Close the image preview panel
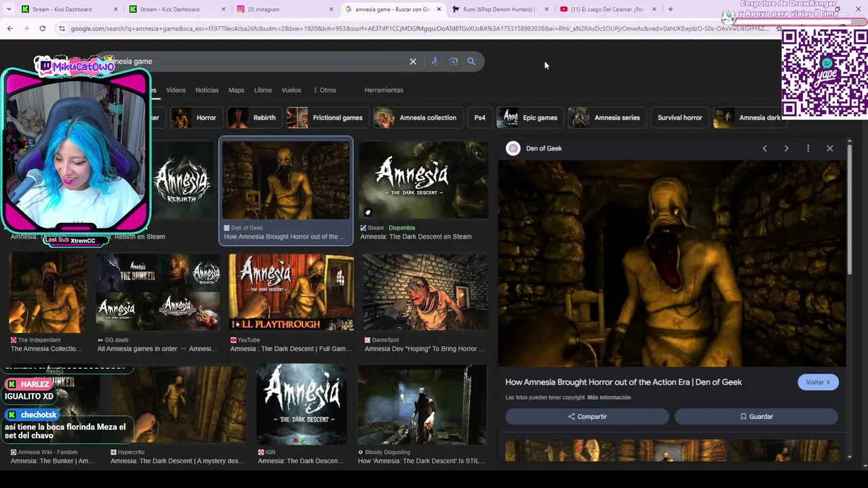Screen dimensions: 868x488 (x=829, y=148)
